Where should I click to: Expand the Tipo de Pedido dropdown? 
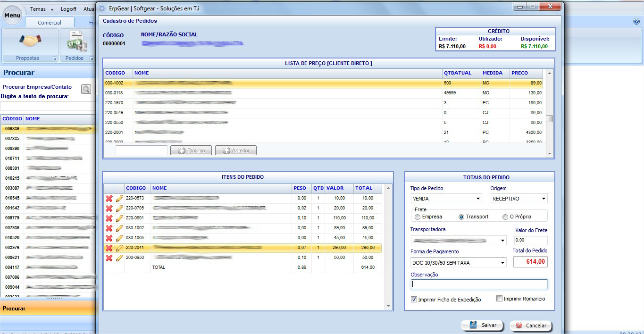point(478,199)
